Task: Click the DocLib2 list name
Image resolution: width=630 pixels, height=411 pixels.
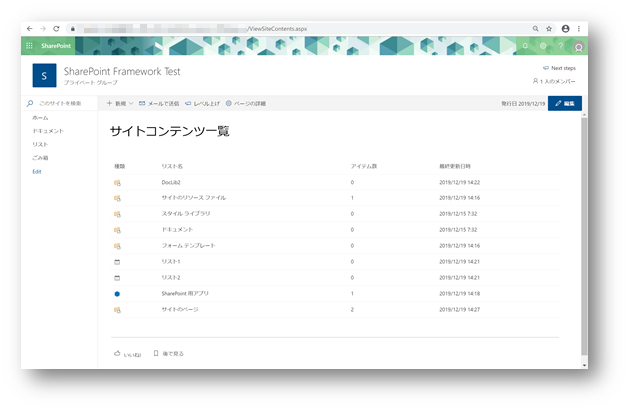Action: pyautogui.click(x=171, y=182)
